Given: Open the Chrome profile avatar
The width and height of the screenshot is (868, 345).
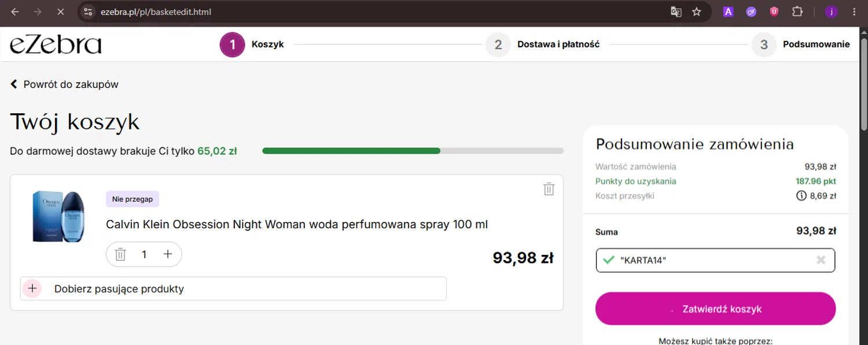Looking at the screenshot, I should [x=832, y=12].
